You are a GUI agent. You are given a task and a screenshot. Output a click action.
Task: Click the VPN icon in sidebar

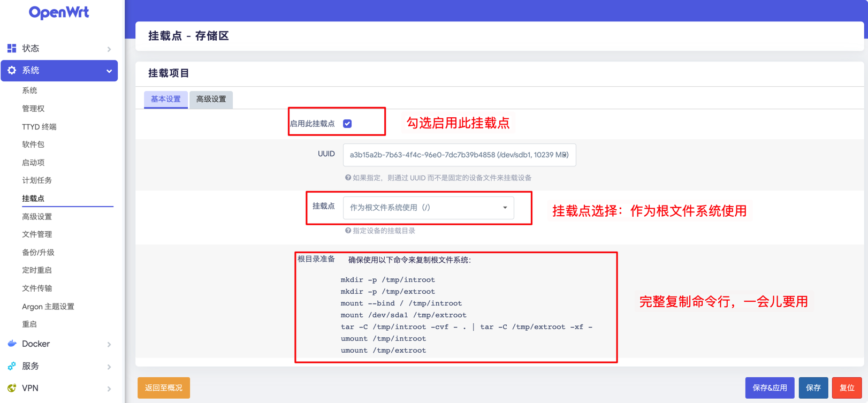pyautogui.click(x=12, y=388)
